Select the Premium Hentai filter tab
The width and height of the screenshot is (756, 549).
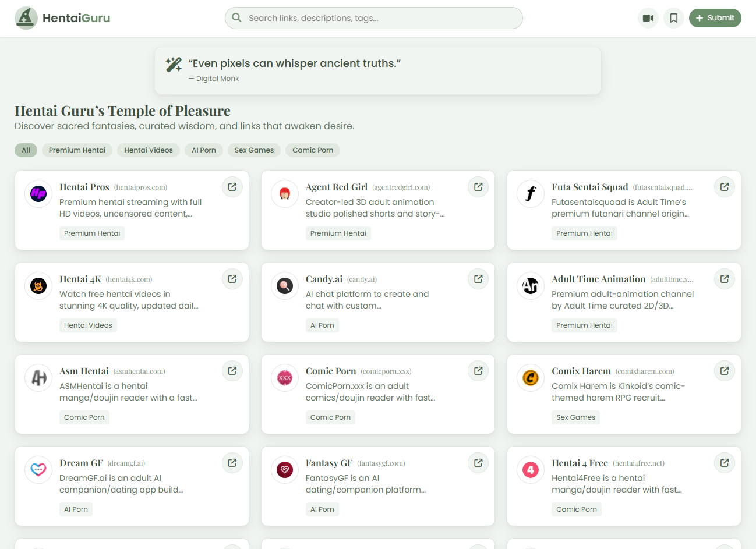tap(77, 150)
